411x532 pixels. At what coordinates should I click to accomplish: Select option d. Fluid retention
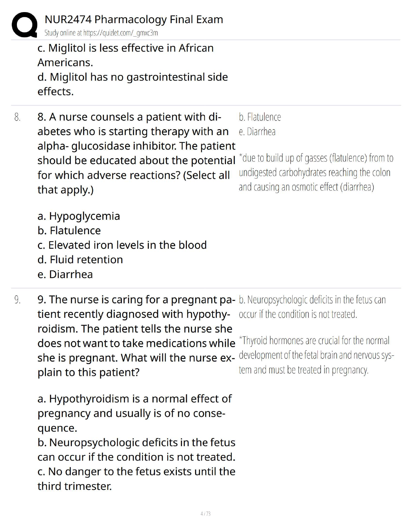(80, 259)
